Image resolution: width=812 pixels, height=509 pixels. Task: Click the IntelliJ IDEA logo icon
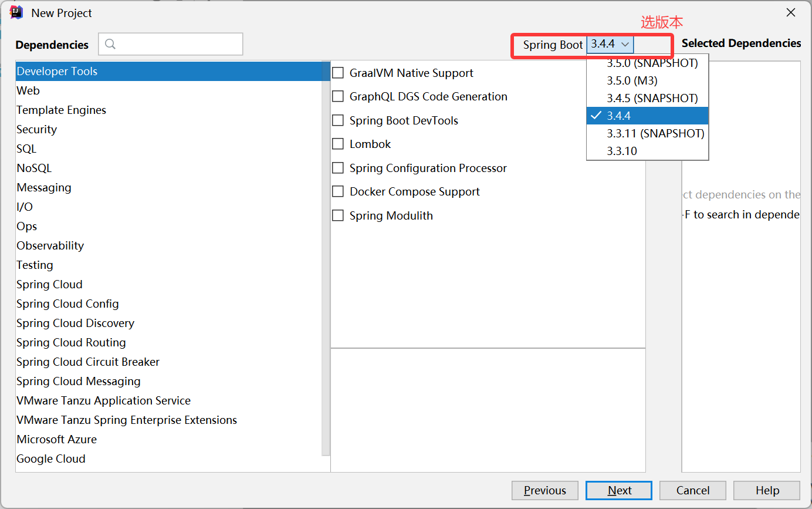click(x=16, y=12)
